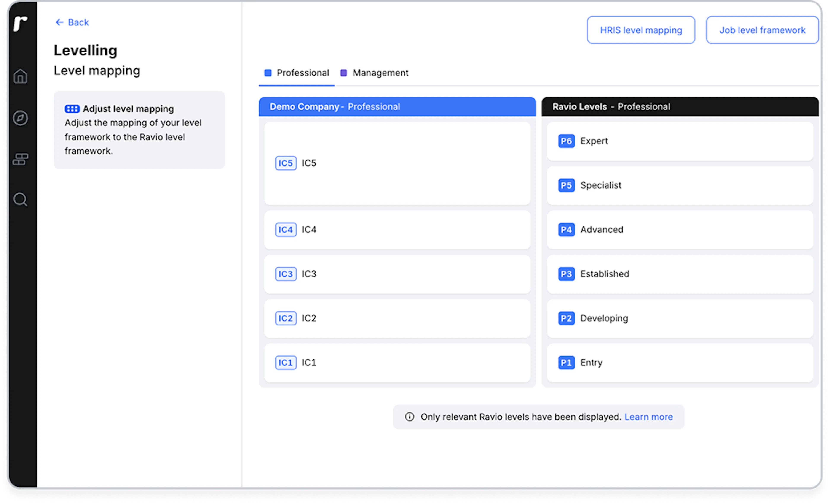This screenshot has height=504, width=830.
Task: Click the P2 Developing badge
Action: 566,318
